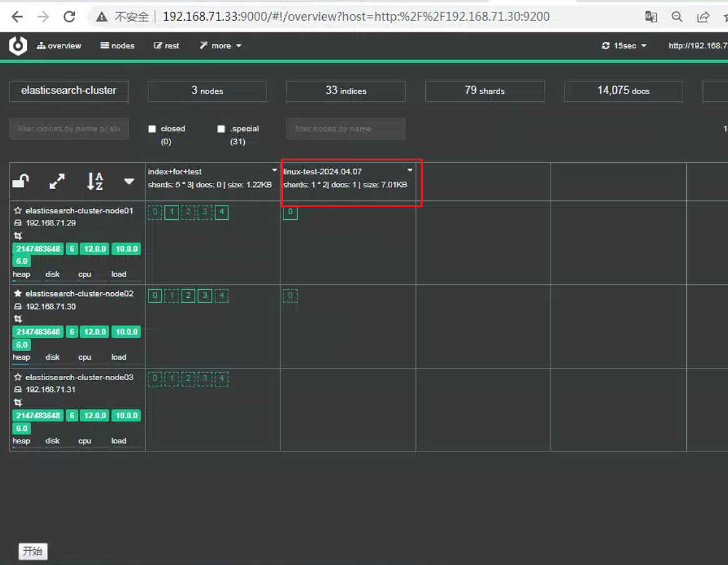Click the replica shard 0 of linux-test on node02
This screenshot has height=565, width=728.
coord(290,296)
